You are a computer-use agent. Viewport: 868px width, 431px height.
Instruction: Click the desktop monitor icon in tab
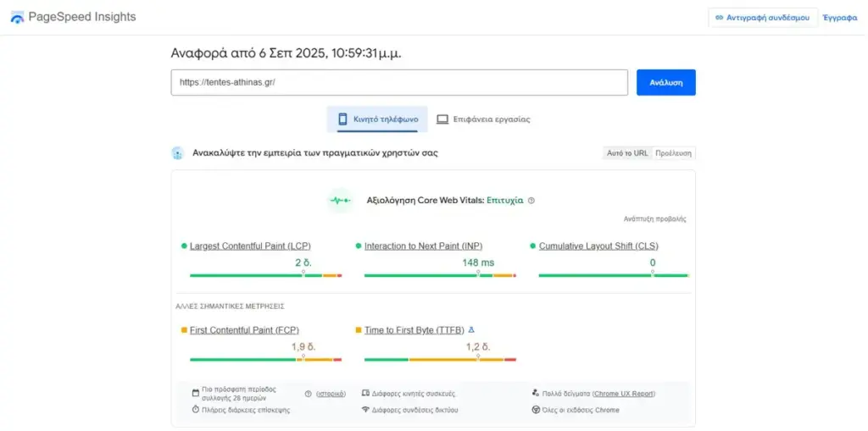pyautogui.click(x=442, y=119)
